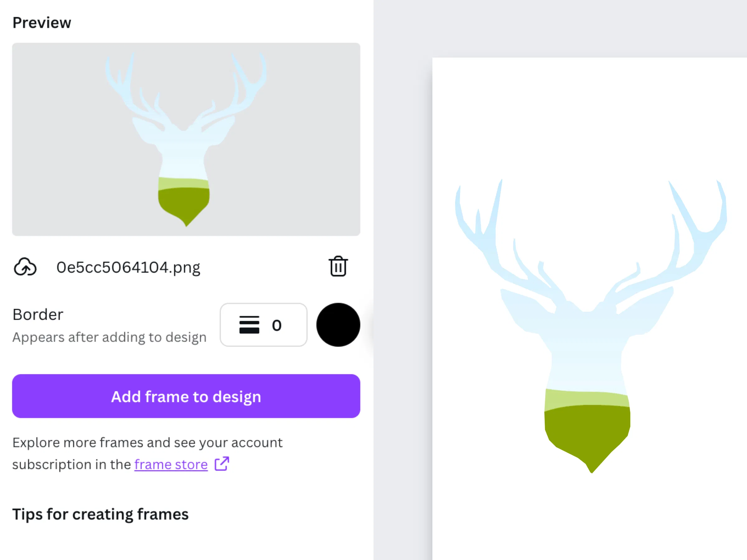Click the Preview heading

pos(42,23)
